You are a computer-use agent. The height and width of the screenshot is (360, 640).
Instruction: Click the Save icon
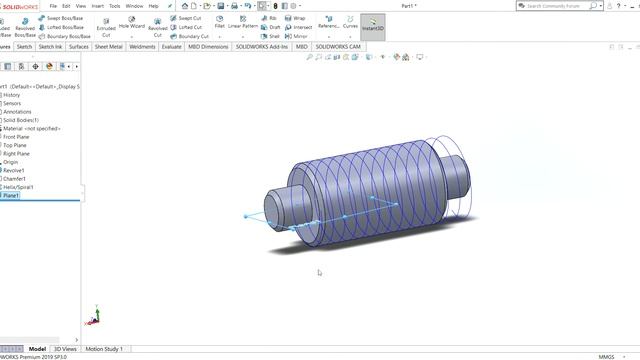pos(221,6)
